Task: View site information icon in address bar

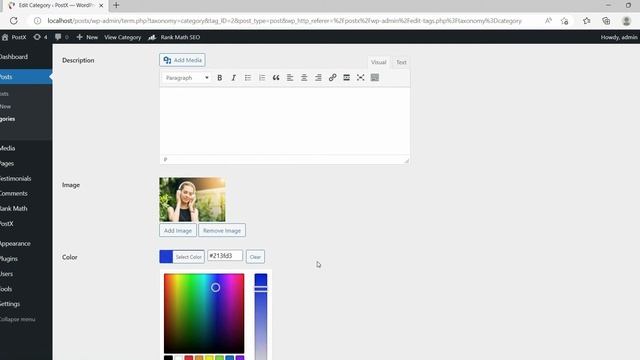Action: click(38, 21)
